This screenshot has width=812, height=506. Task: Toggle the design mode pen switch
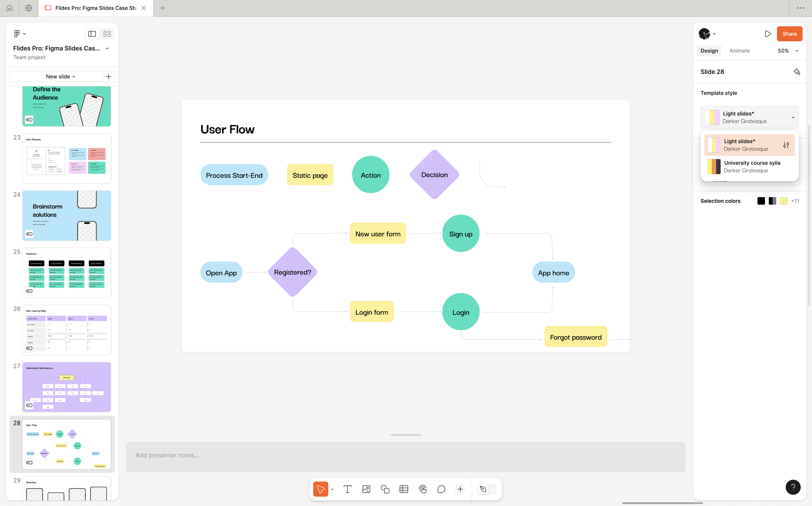(487, 489)
